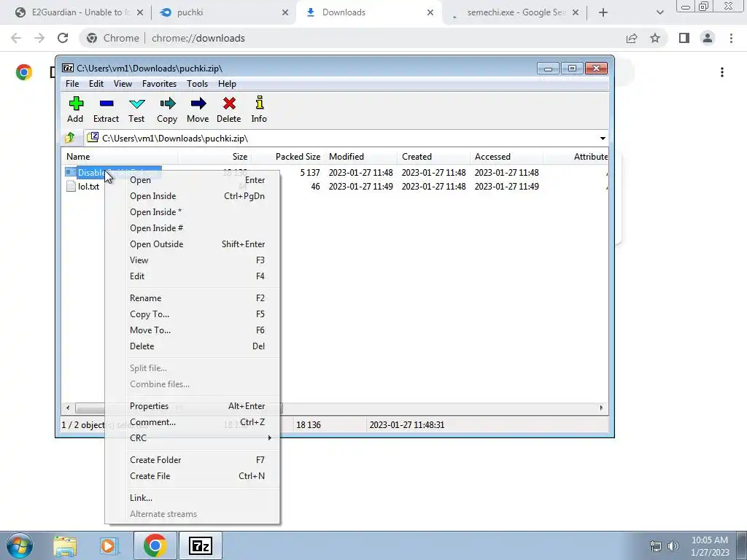Sort by the Created column header
Viewport: 747px width, 560px height.
click(433, 157)
